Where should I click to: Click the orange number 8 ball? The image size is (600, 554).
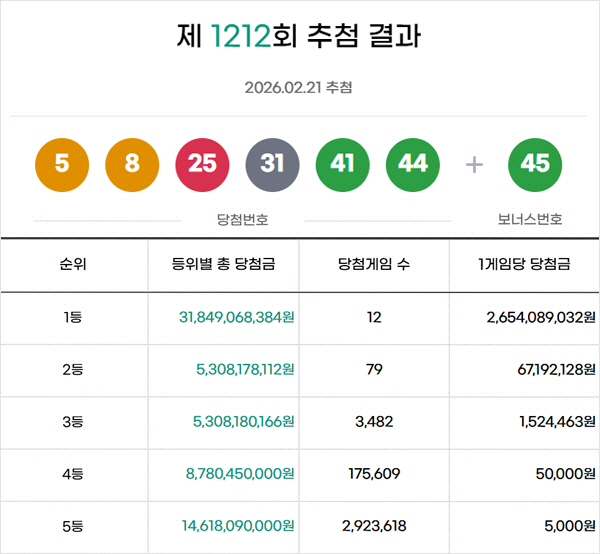pyautogui.click(x=132, y=163)
